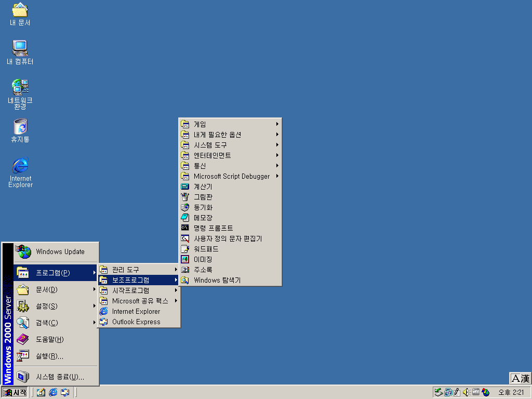
Task: Click the 문서 folder icon in Start menu
Action: coord(23,289)
